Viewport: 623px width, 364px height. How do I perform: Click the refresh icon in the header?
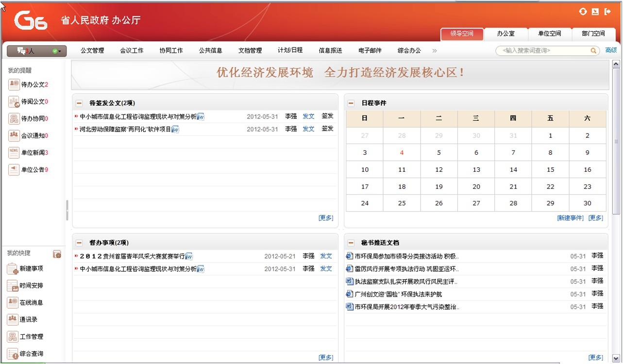point(583,12)
